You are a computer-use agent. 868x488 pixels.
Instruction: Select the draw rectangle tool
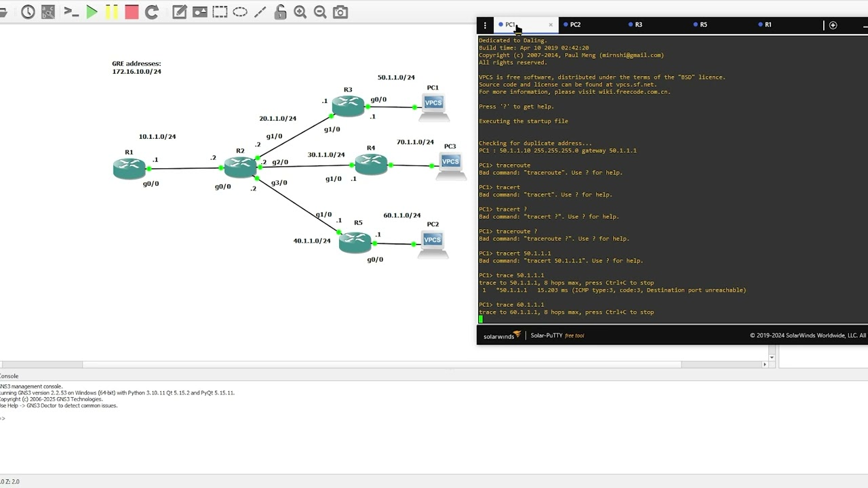coord(220,12)
